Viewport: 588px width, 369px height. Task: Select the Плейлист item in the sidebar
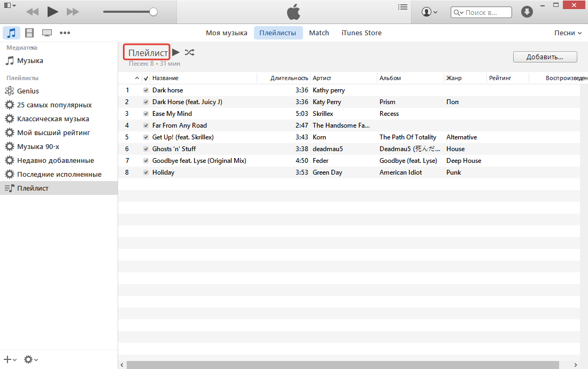(59, 188)
